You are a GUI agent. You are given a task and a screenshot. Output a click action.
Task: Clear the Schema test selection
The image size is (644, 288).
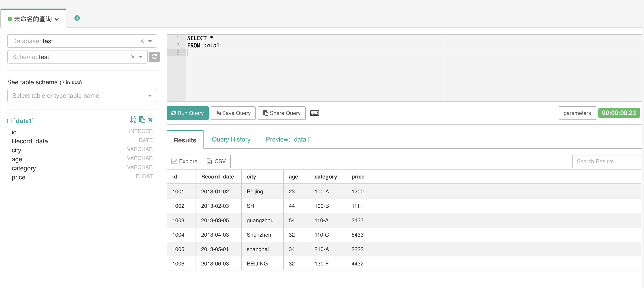click(x=133, y=57)
